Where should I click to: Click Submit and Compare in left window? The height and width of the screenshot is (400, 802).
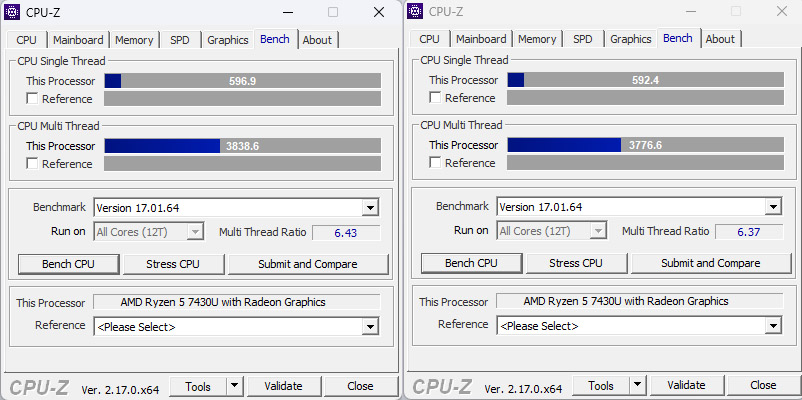[x=308, y=264]
